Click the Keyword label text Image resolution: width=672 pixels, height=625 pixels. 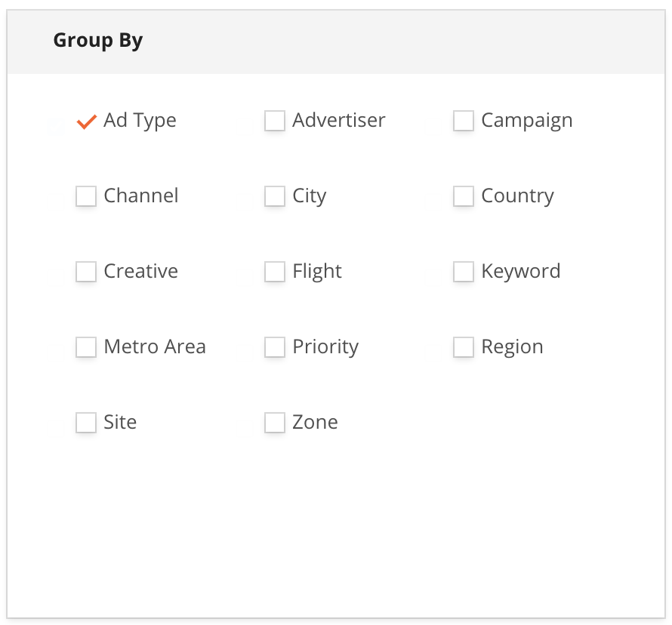[x=520, y=272]
